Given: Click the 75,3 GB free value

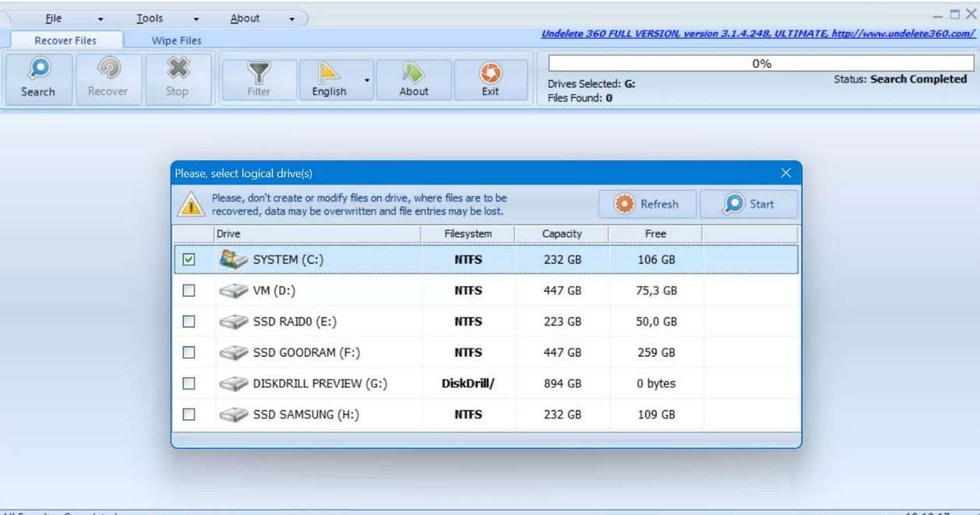Looking at the screenshot, I should [x=656, y=291].
